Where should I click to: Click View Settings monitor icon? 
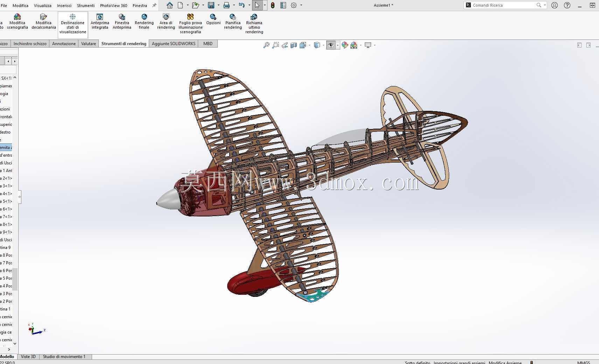pyautogui.click(x=368, y=45)
